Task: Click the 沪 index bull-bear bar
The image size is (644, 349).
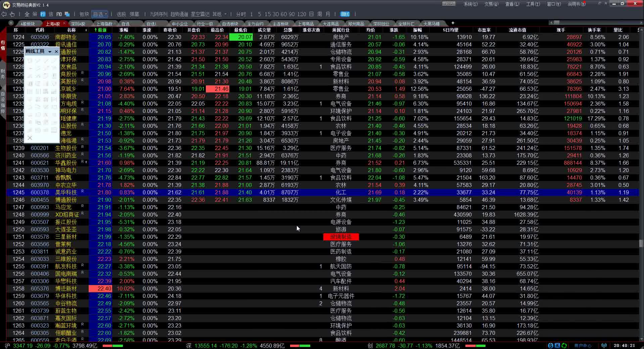Action: (112, 346)
